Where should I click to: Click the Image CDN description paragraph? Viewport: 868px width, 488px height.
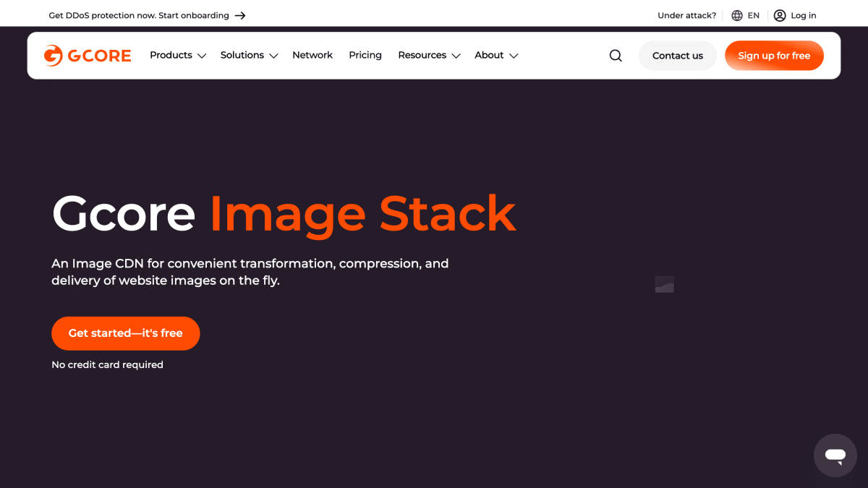(250, 272)
